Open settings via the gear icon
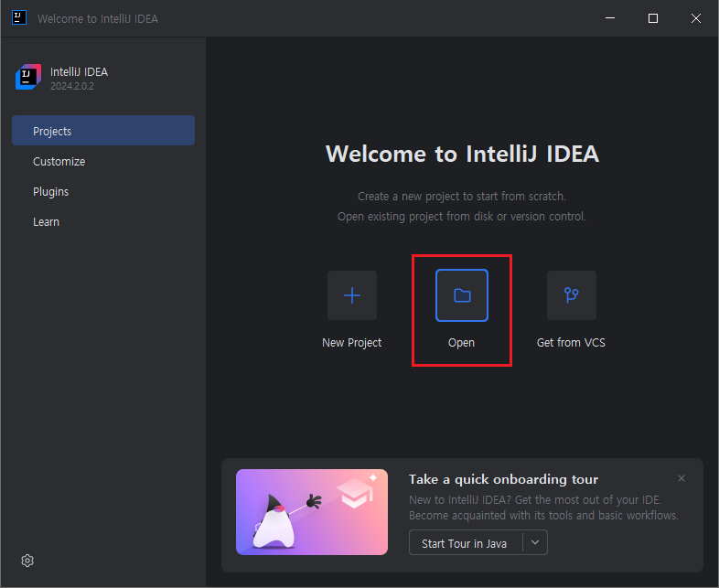The height and width of the screenshot is (588, 719). [27, 561]
